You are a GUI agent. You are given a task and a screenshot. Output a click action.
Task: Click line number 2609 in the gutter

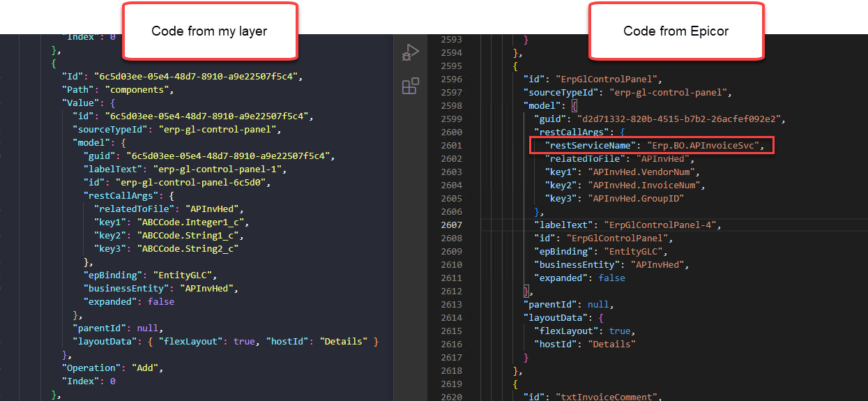pos(452,252)
